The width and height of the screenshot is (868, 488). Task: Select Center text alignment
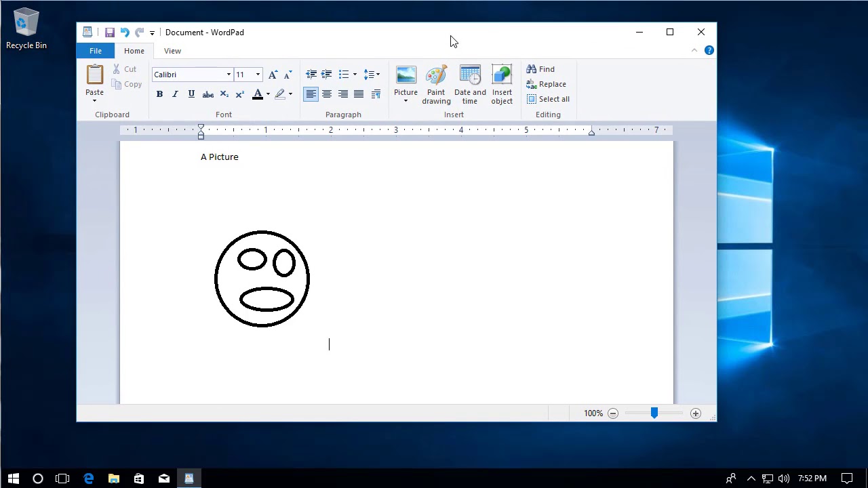[327, 94]
